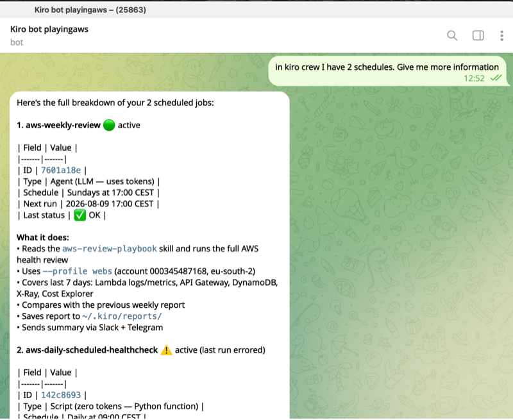This screenshot has width=513, height=420.
Task: Click the chat title Kiro bot playingaws
Action: (x=49, y=29)
